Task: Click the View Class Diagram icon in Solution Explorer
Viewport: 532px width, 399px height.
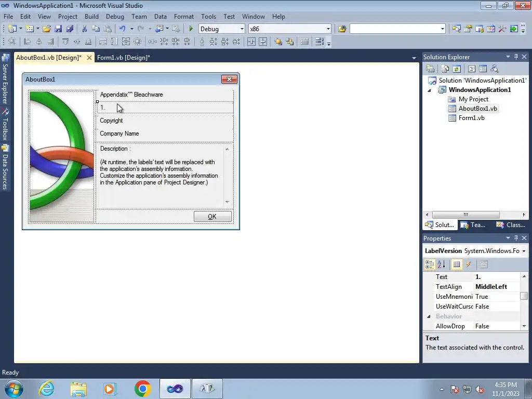Action: 495,69
